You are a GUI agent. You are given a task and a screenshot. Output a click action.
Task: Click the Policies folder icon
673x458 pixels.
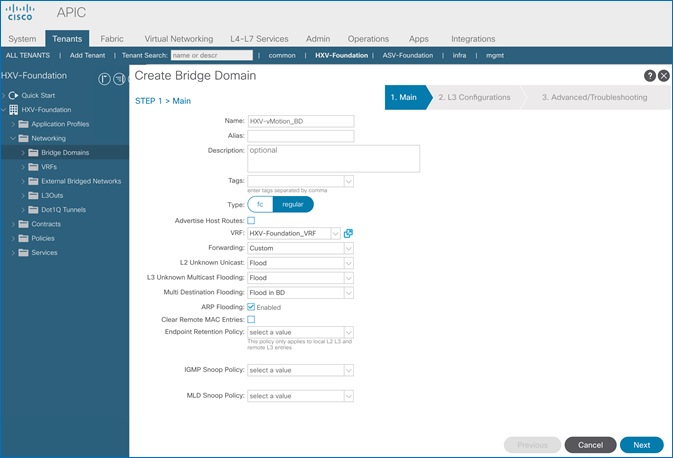[24, 238]
